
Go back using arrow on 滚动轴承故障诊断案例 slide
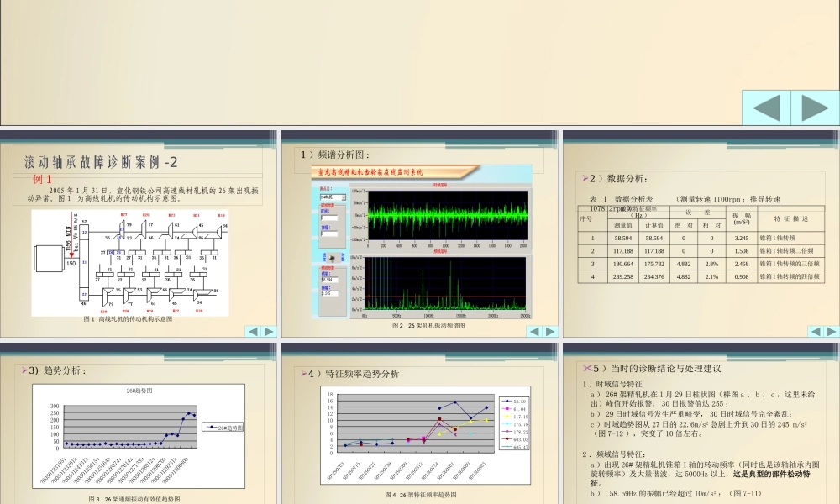coord(254,332)
